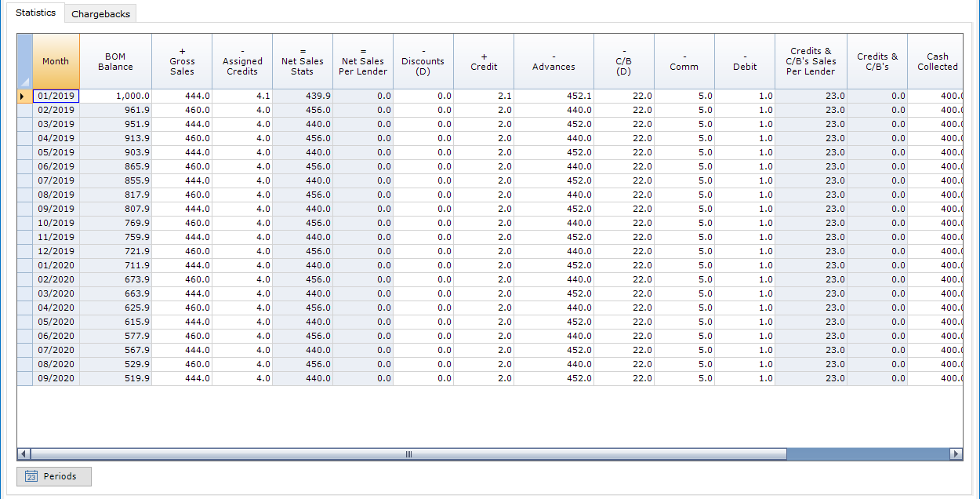Select the 12/2019 month cell
Image resolution: width=980 pixels, height=499 pixels.
(56, 251)
